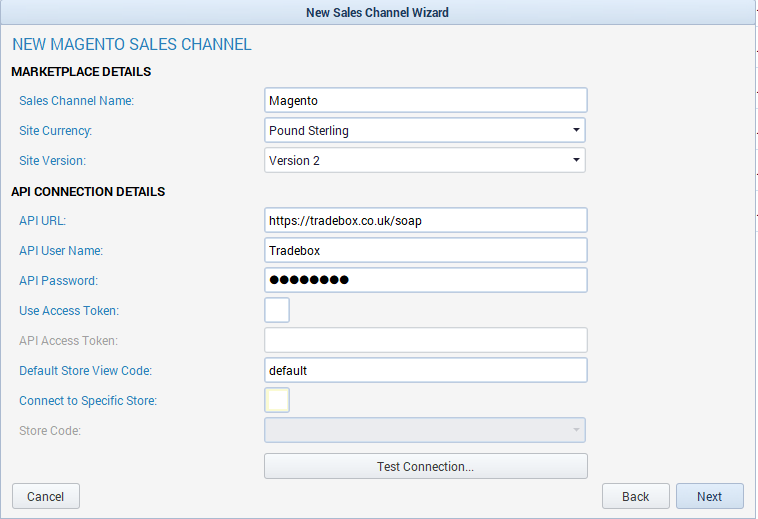Click the API Connection Details heading
758x519 pixels.
tap(88, 192)
